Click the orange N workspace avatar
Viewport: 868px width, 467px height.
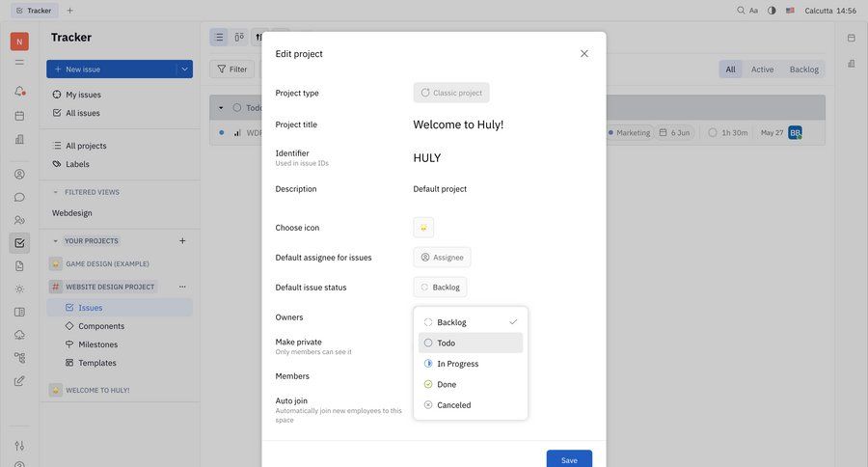(x=19, y=41)
